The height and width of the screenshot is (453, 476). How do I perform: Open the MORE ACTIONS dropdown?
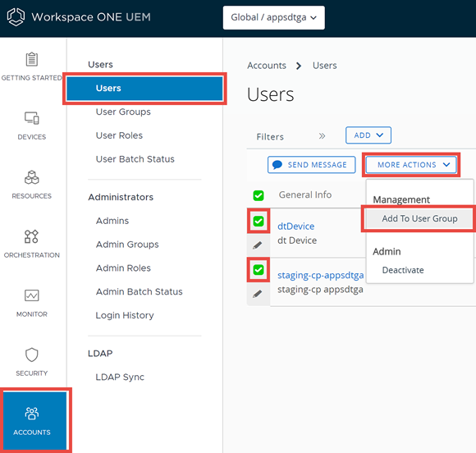tap(411, 165)
